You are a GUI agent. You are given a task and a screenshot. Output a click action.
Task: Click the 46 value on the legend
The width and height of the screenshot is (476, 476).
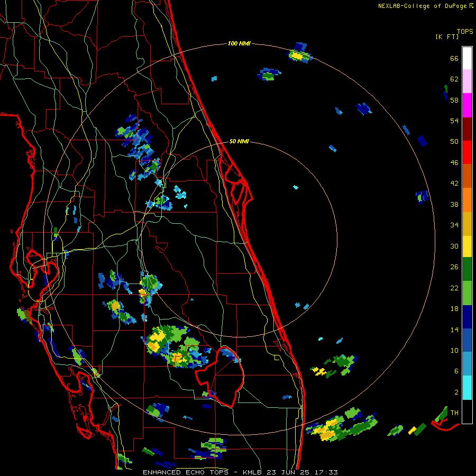coord(454,162)
